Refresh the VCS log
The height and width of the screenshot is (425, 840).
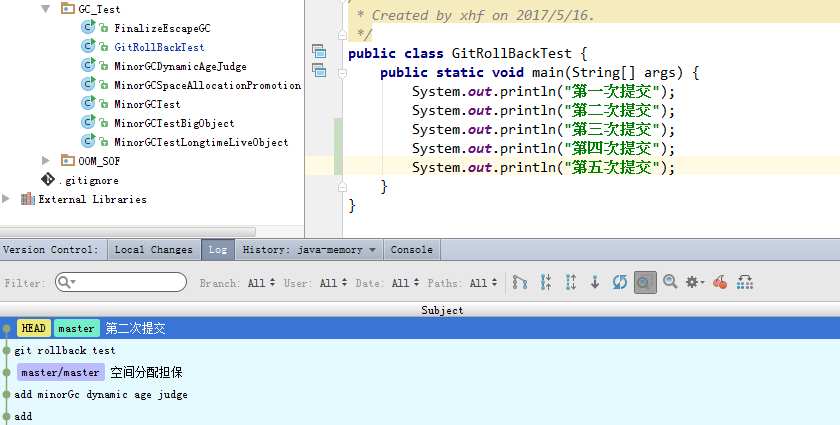coord(620,282)
